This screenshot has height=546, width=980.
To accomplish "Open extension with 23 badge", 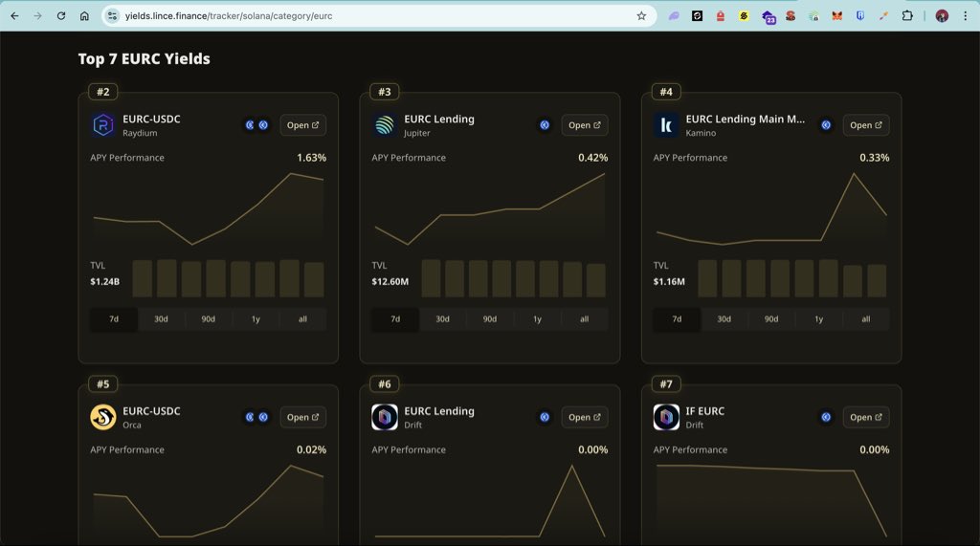I will pyautogui.click(x=768, y=17).
